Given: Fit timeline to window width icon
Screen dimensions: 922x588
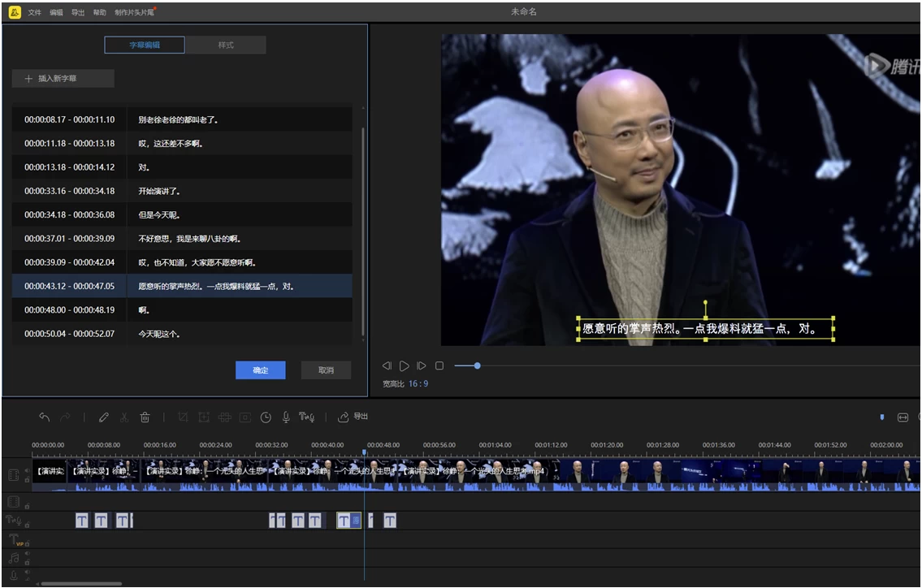Looking at the screenshot, I should tap(903, 417).
